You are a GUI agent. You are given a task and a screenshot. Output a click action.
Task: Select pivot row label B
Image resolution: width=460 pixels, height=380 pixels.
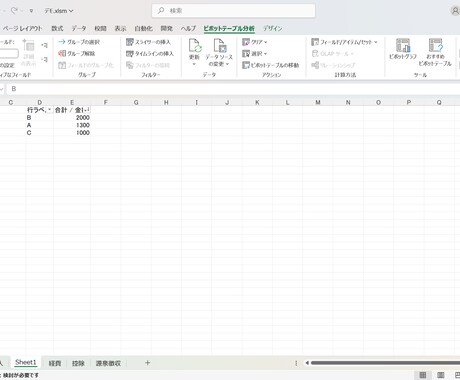40,118
